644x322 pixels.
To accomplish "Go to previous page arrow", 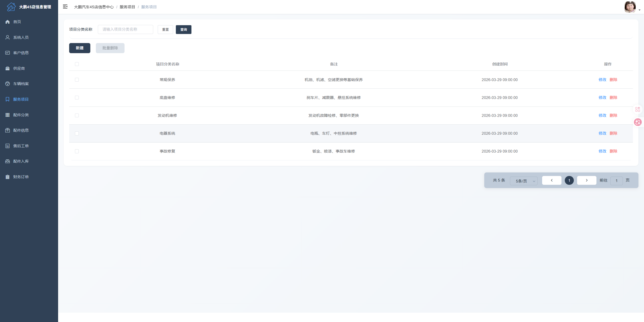I will coord(552,180).
